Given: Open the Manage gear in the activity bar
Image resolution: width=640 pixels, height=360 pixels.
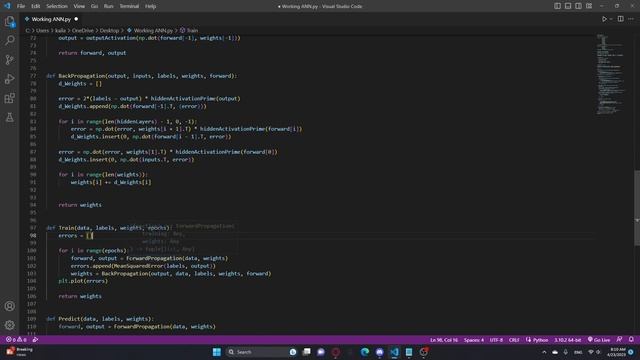Looking at the screenshot, I should [9, 325].
